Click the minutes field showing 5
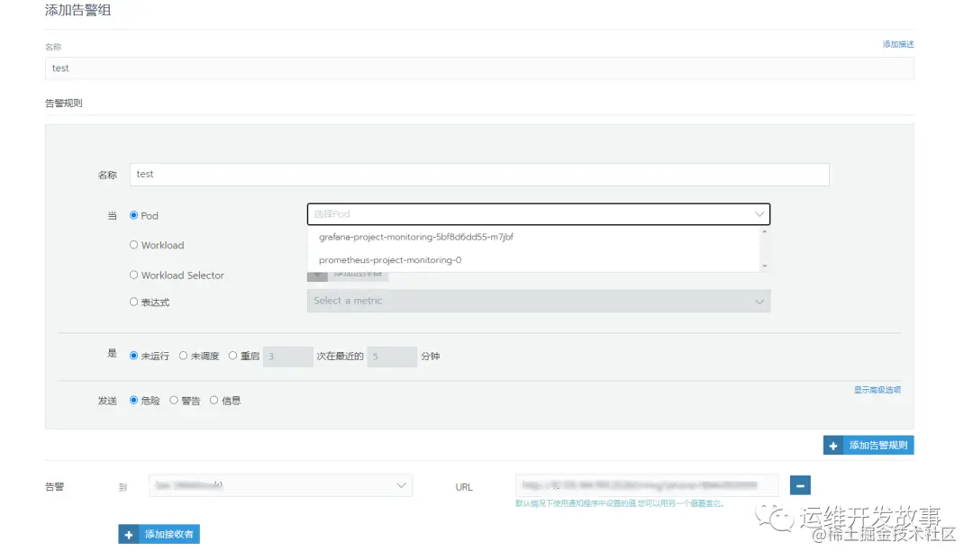 click(392, 357)
